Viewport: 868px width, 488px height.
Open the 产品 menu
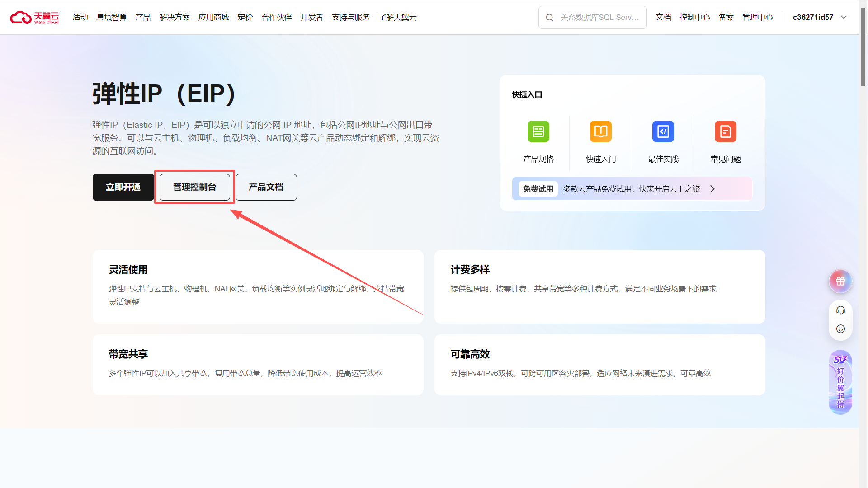(143, 17)
